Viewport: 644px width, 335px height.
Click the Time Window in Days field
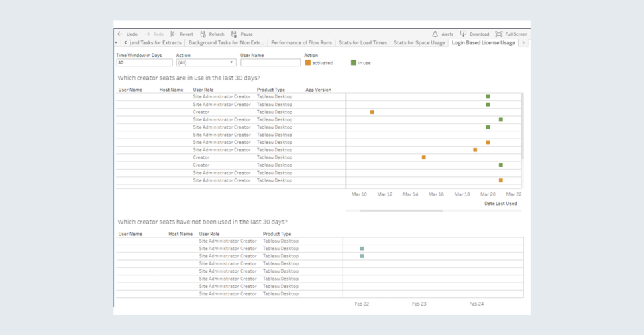pos(144,62)
